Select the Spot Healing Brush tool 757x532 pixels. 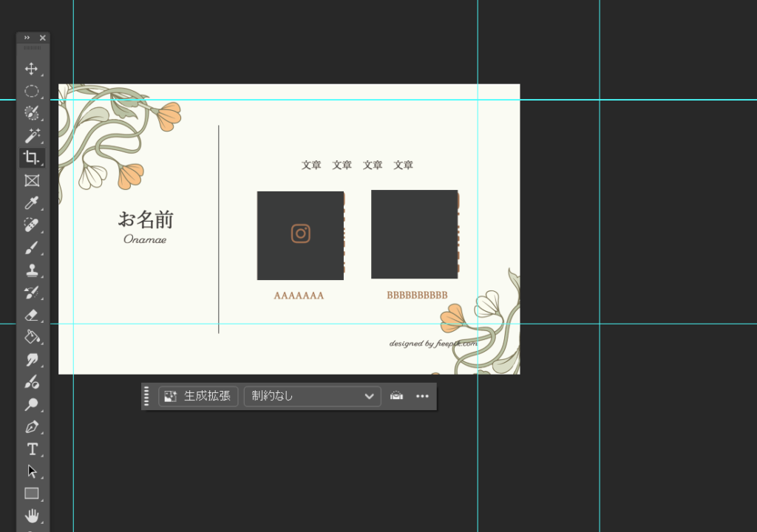coord(32,225)
